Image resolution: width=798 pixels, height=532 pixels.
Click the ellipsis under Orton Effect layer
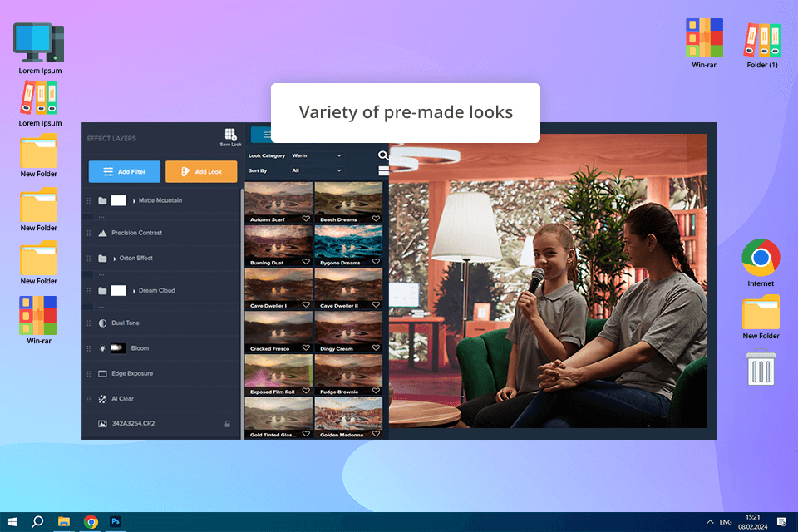tap(101, 275)
